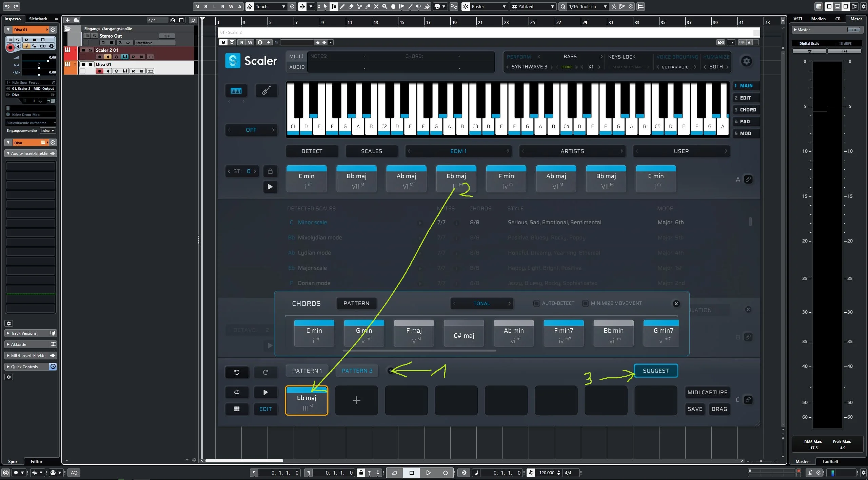Play Pattern 2 chords
Viewport: 868px width, 480px height.
click(265, 392)
